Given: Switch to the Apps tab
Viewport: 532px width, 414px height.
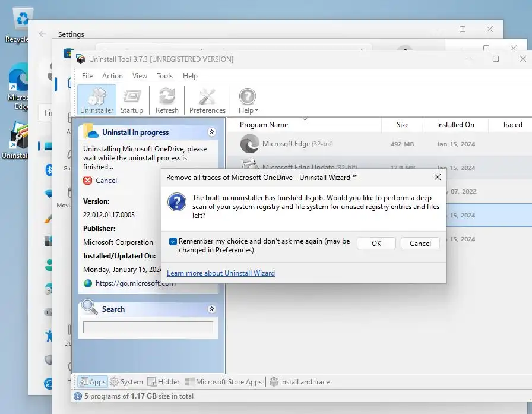Looking at the screenshot, I should 93,382.
